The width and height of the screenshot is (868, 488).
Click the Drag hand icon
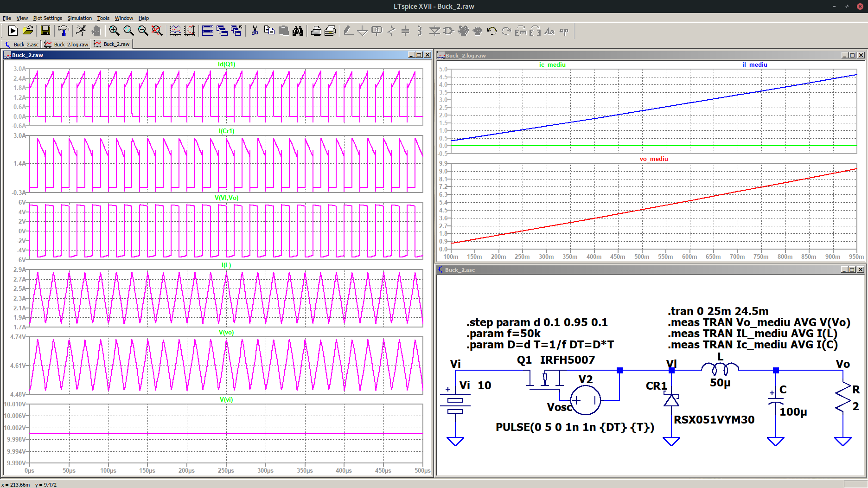477,31
